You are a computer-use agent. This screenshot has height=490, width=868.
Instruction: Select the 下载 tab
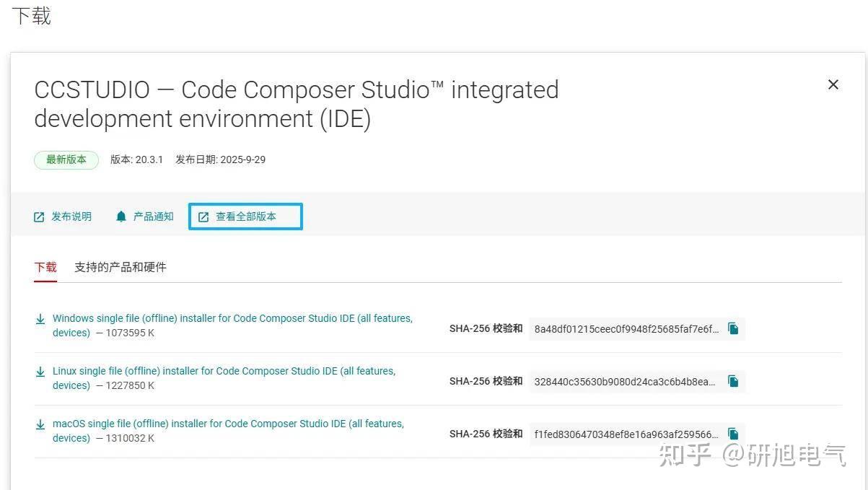[45, 267]
